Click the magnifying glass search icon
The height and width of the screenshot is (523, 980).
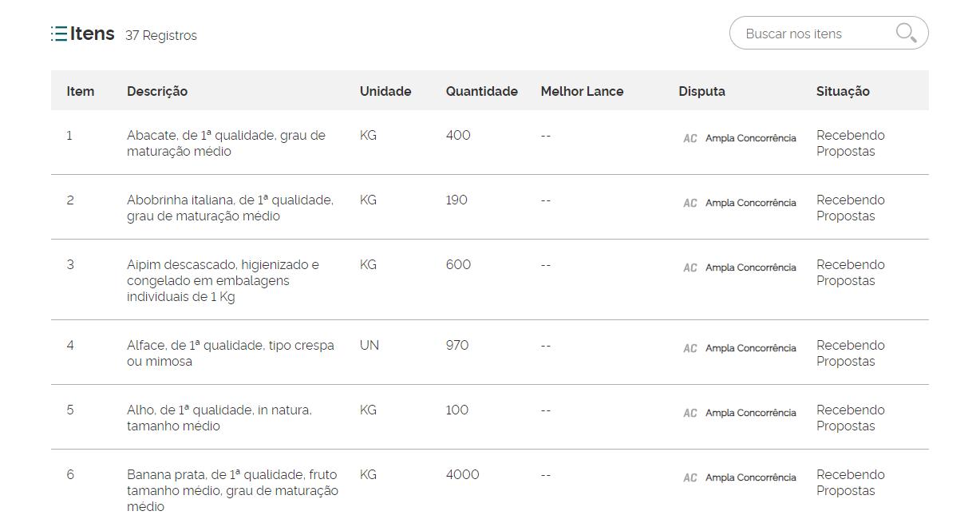click(x=906, y=33)
